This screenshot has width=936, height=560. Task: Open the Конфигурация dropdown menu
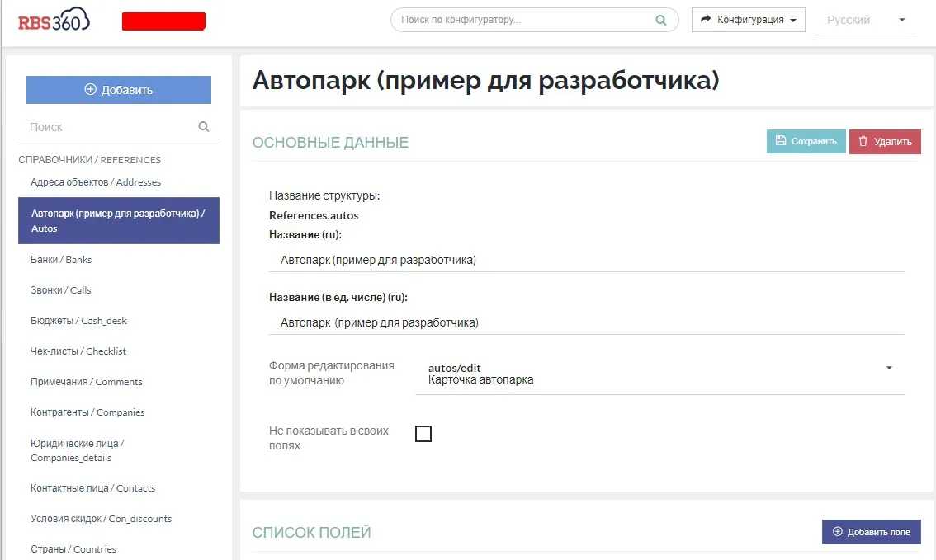748,20
